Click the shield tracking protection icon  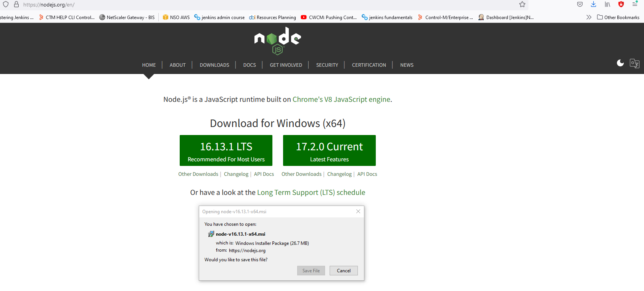[x=6, y=5]
